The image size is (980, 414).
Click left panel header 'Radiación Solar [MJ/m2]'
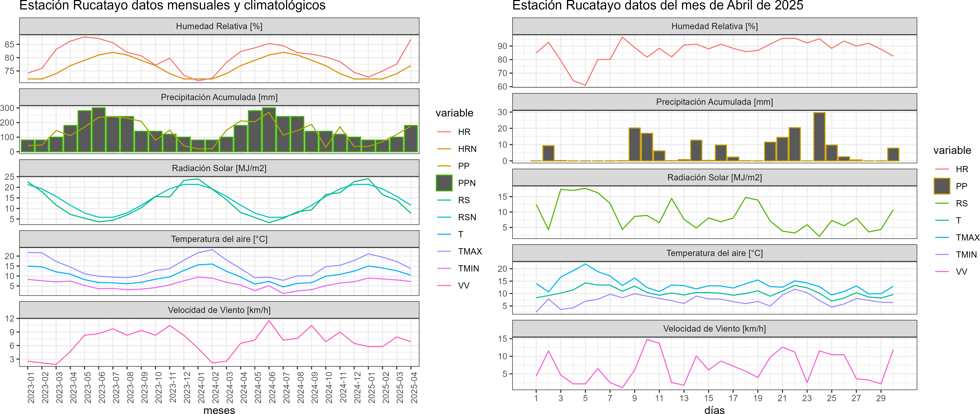[219, 168]
